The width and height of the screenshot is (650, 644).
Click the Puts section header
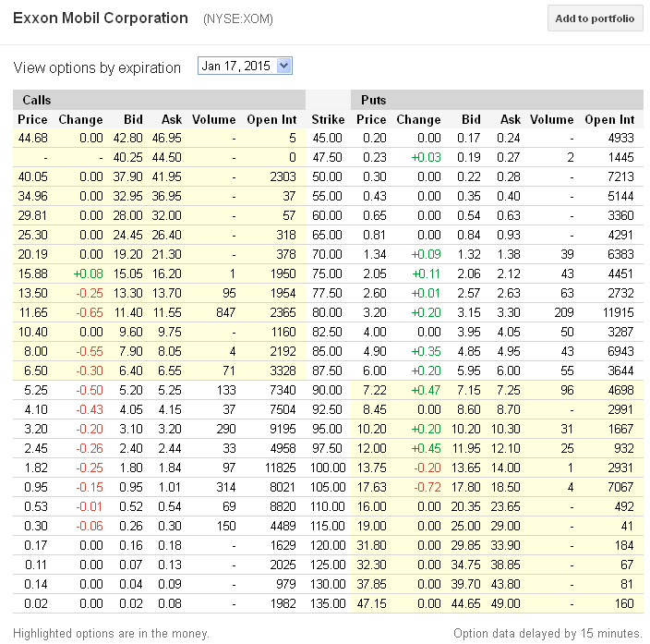(x=373, y=100)
